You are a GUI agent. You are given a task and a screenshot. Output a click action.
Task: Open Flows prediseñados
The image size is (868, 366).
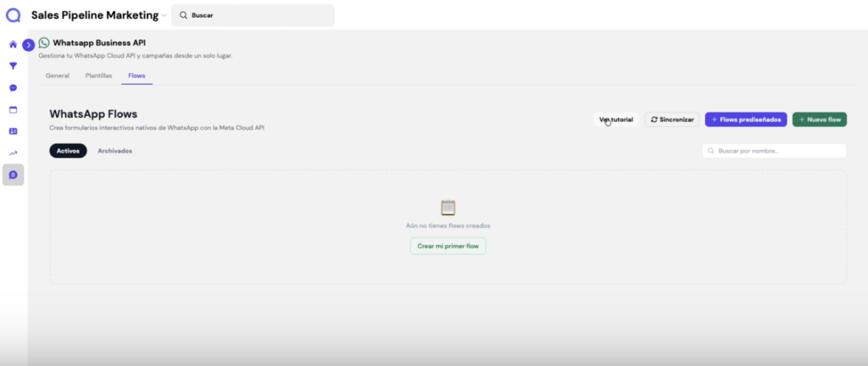click(x=746, y=119)
